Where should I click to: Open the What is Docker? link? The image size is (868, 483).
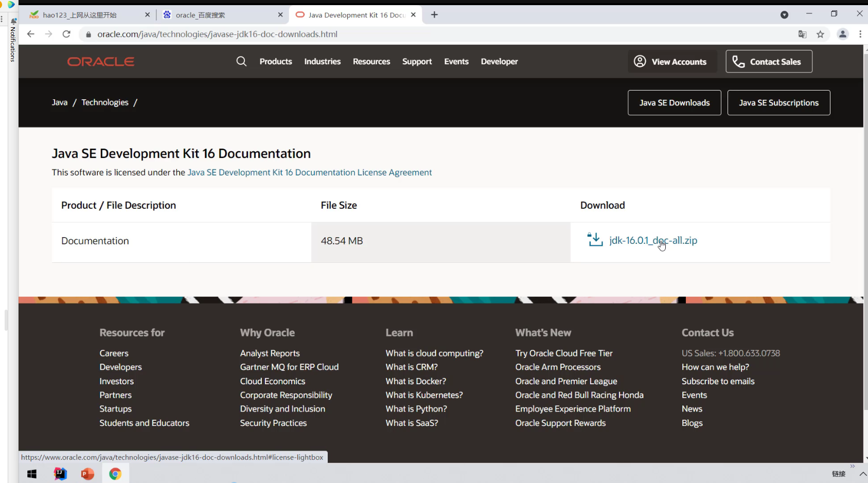pos(416,381)
